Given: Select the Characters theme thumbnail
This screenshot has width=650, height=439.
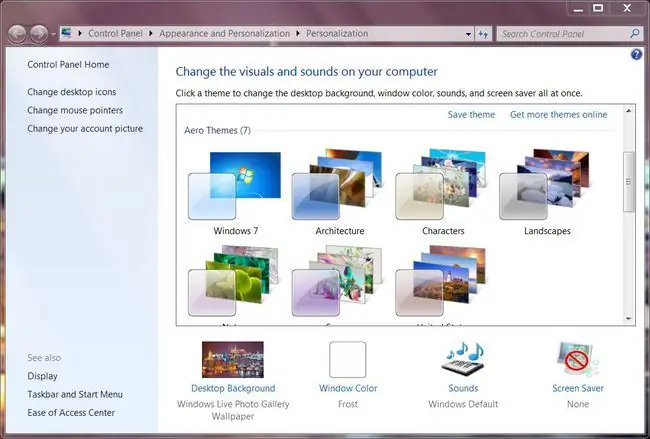Looking at the screenshot, I should tap(441, 184).
